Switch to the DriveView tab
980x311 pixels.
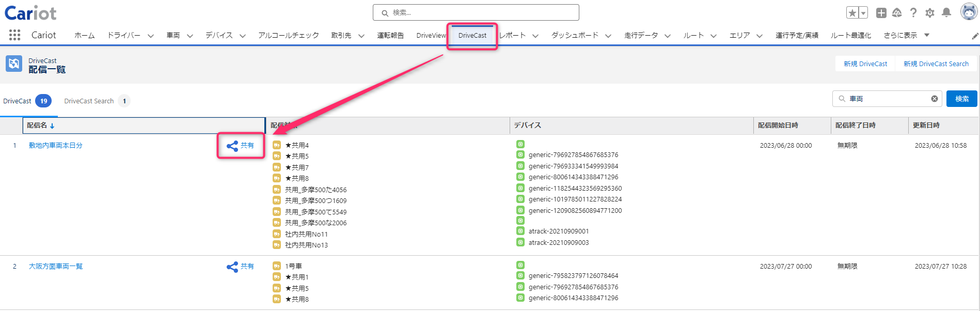pos(431,35)
